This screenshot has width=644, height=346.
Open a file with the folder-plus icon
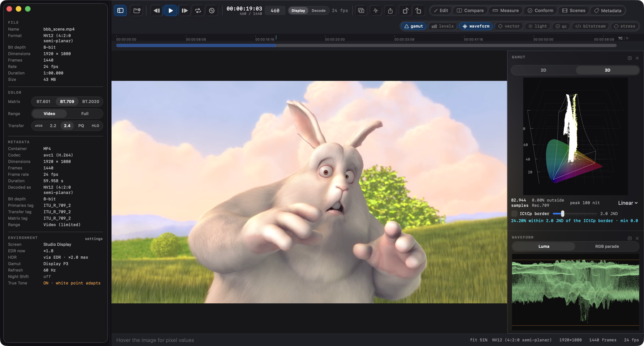click(x=137, y=10)
